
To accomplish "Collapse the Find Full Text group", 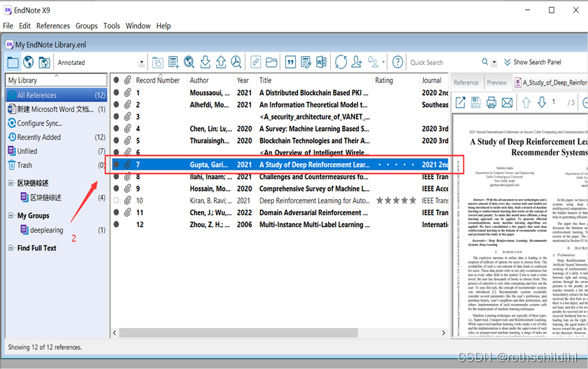I will (11, 248).
